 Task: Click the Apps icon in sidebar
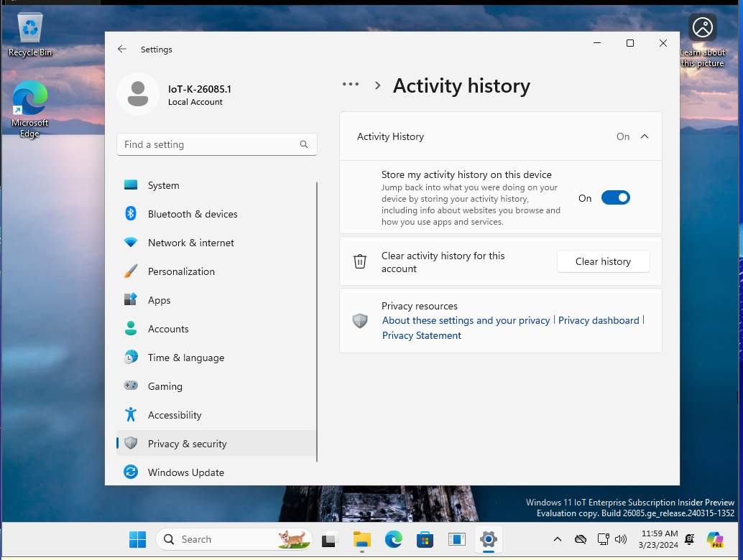click(131, 299)
